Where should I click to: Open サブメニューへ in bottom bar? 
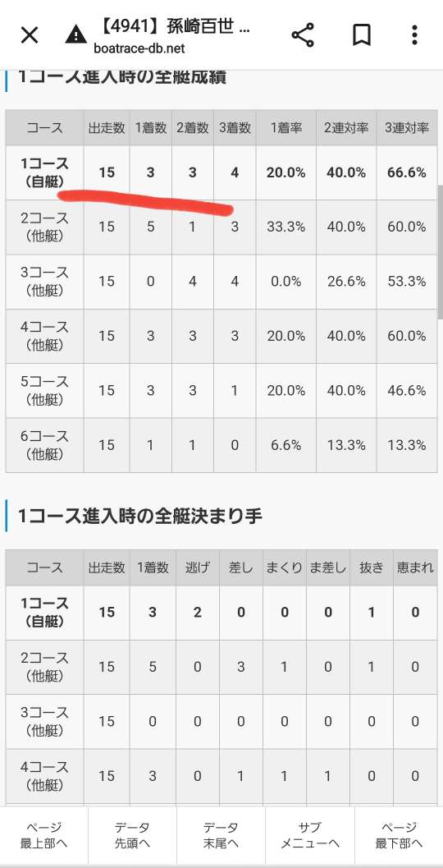click(310, 835)
